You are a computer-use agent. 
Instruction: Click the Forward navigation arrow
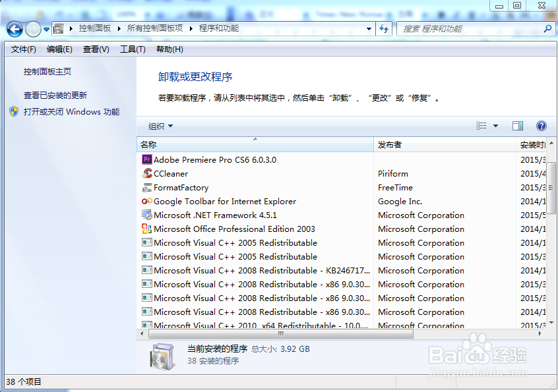[33, 29]
